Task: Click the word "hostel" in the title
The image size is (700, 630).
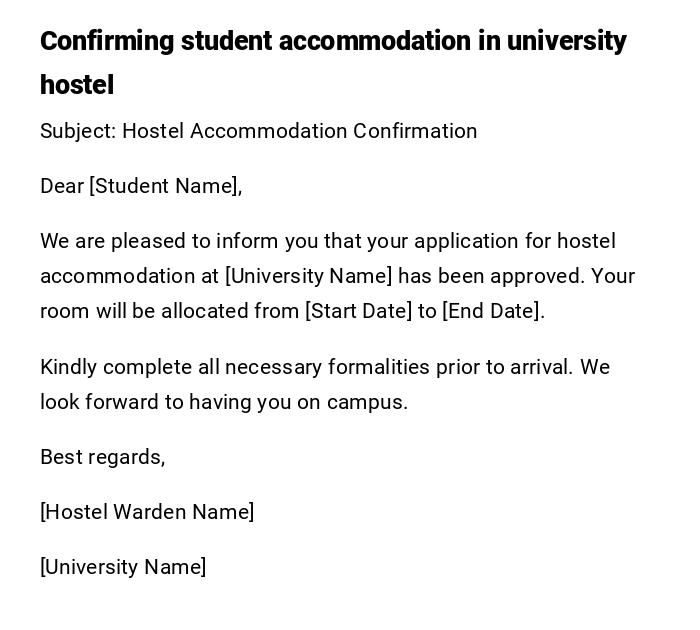Action: (77, 85)
